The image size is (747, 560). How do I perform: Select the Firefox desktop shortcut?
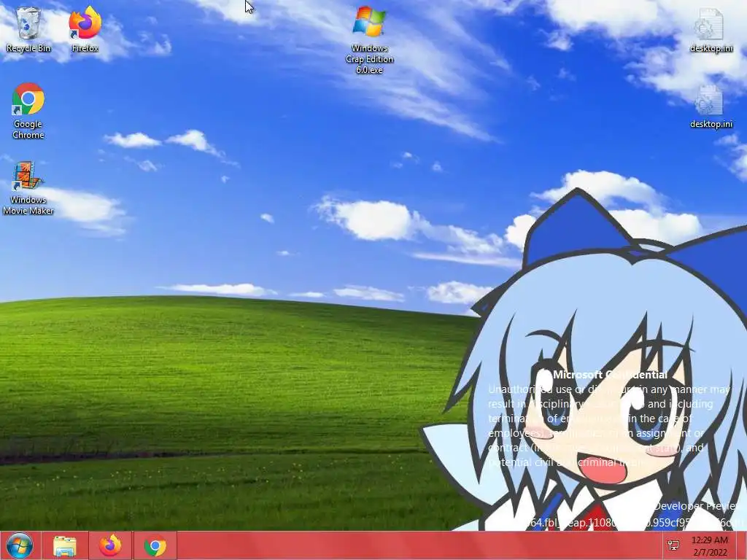[x=85, y=29]
